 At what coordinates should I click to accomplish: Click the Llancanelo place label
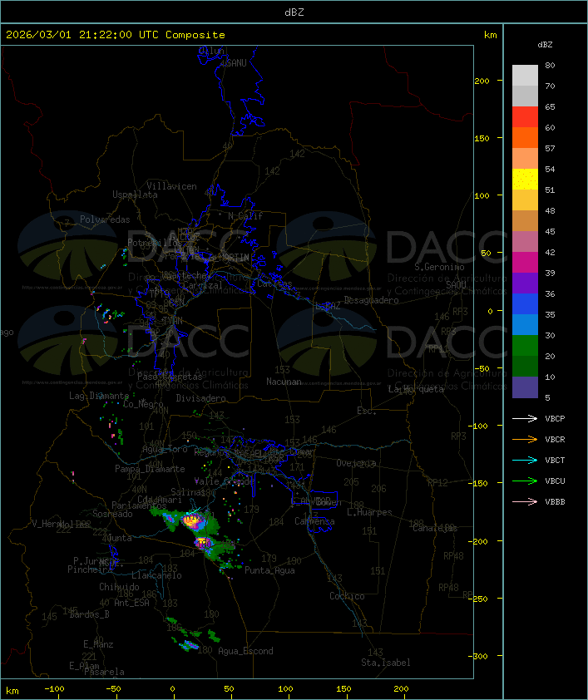(156, 576)
